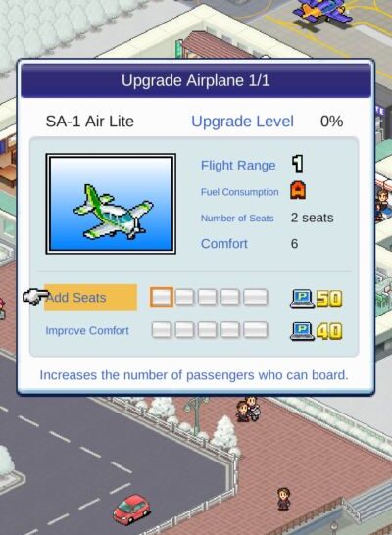
Task: Click the lone person standing near stairs
Action: (x=283, y=499)
